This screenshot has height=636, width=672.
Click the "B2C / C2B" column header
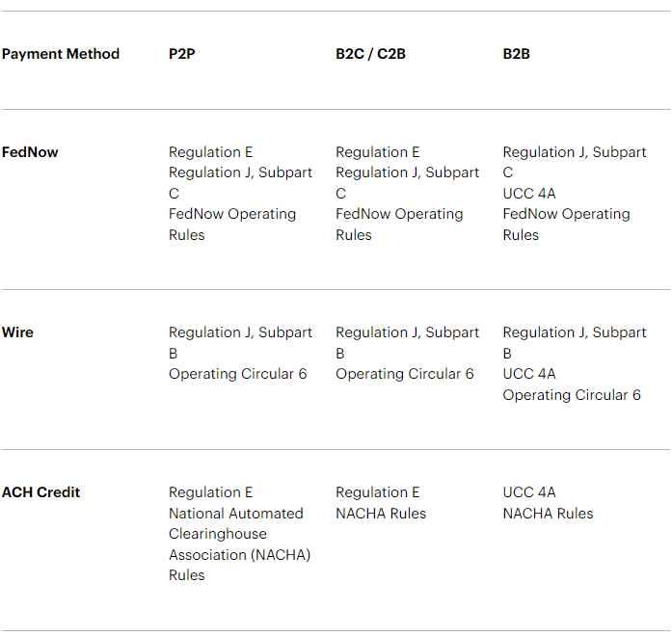(x=370, y=54)
